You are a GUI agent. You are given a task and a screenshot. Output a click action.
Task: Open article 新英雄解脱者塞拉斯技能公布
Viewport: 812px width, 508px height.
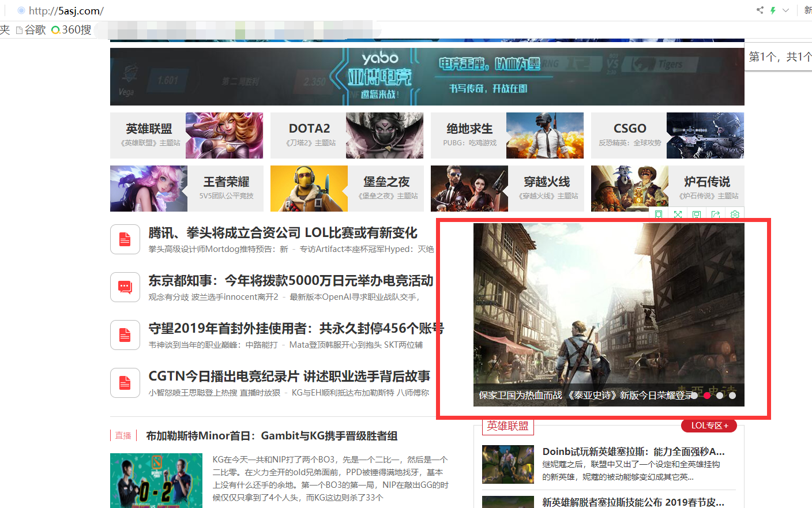(x=633, y=502)
